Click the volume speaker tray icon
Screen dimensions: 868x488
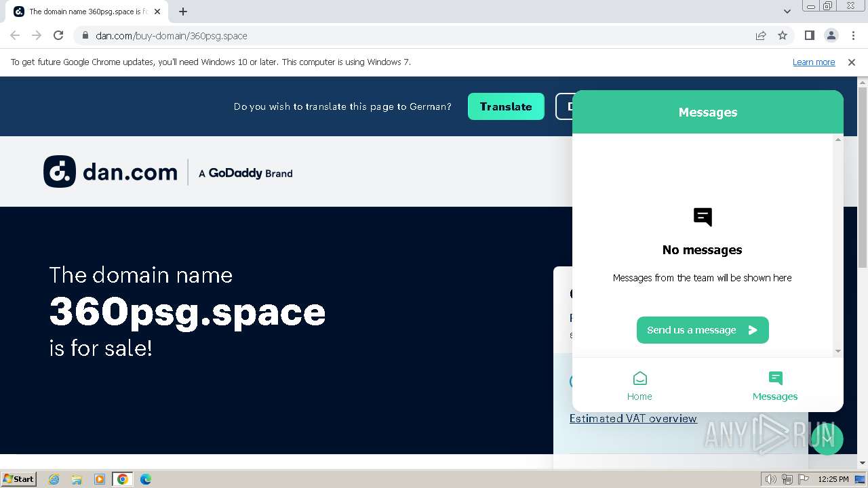771,479
